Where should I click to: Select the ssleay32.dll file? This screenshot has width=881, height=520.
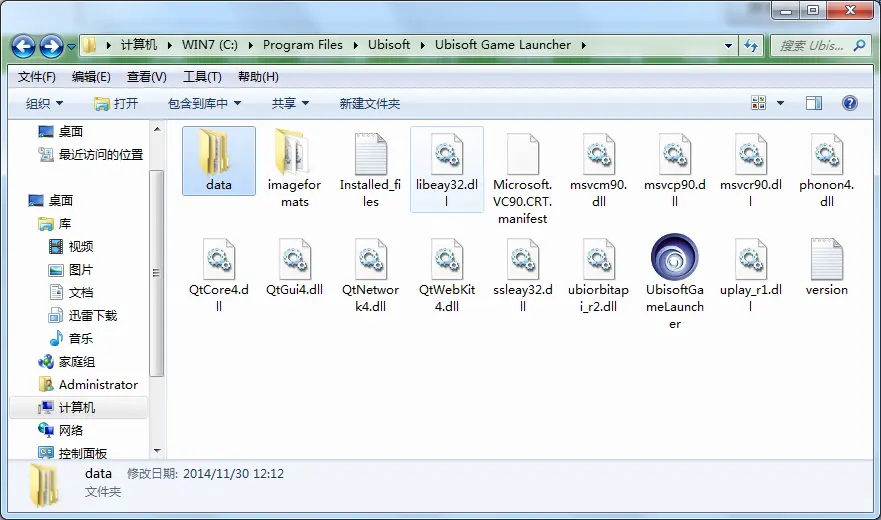(x=523, y=274)
